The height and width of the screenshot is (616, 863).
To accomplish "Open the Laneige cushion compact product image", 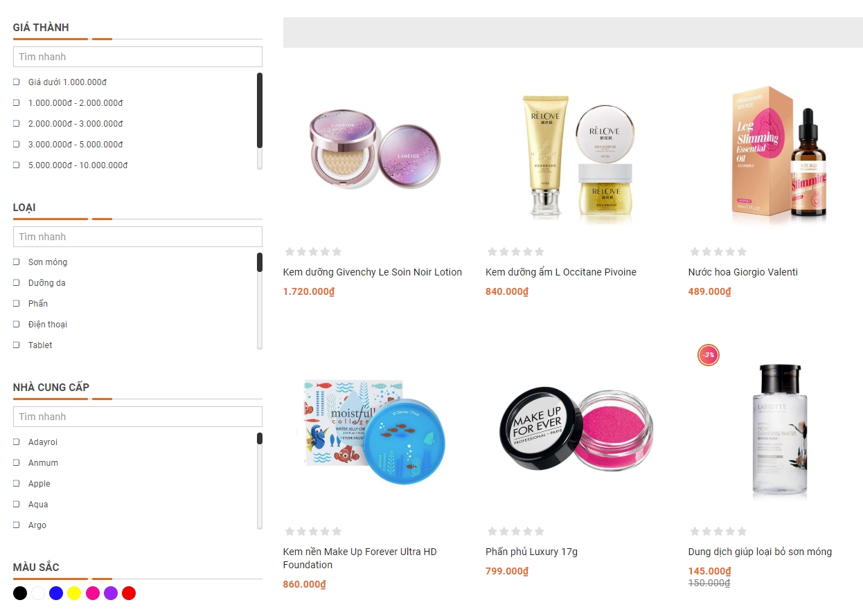I will coord(374,148).
